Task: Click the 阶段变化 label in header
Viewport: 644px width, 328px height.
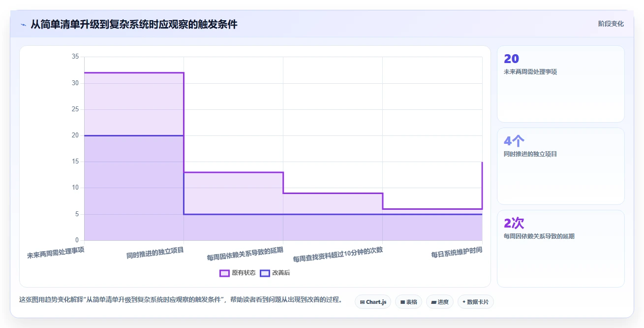Action: click(611, 24)
